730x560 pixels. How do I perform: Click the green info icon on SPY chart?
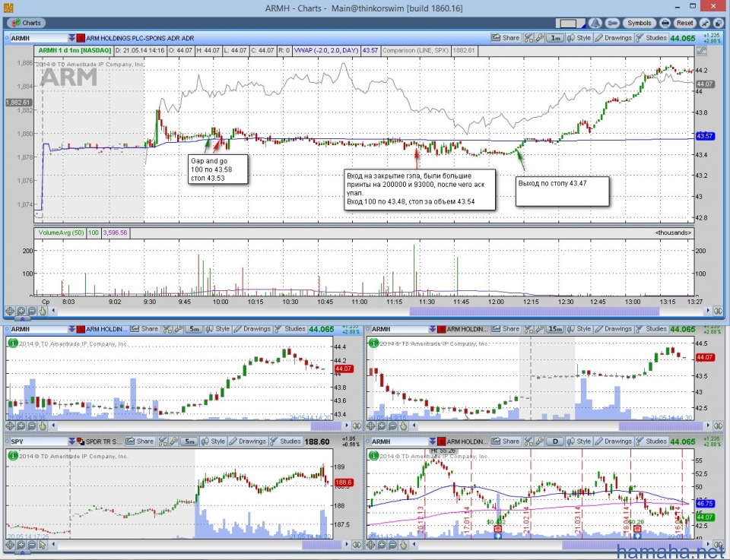click(13, 455)
